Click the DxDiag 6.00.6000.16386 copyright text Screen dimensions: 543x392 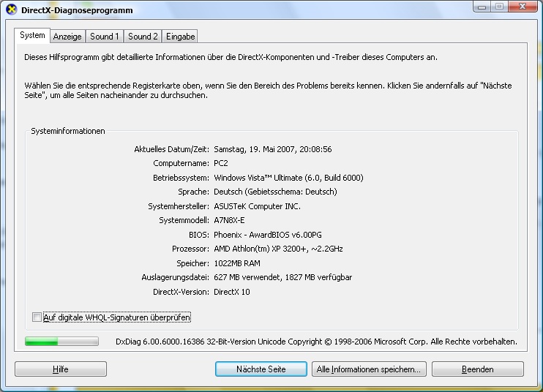pos(316,342)
